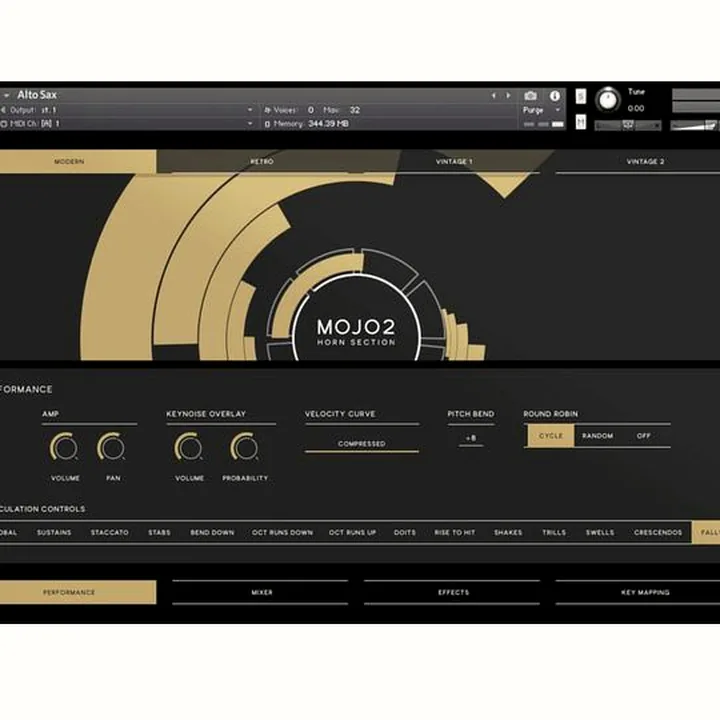Go to next instrument with right arrow

508,96
